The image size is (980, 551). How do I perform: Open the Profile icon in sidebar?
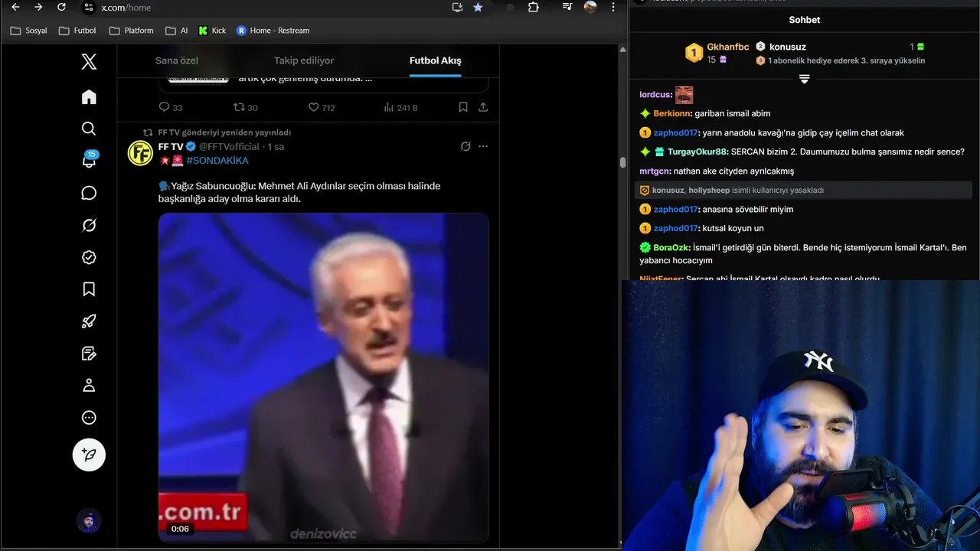point(89,386)
